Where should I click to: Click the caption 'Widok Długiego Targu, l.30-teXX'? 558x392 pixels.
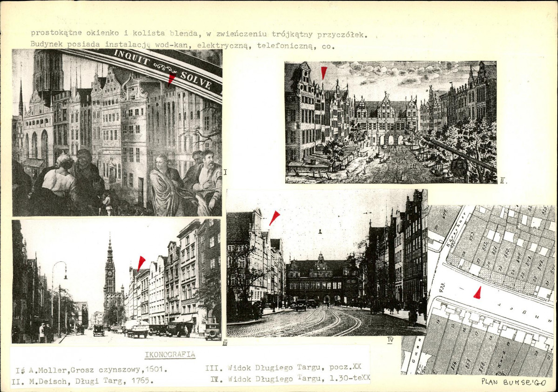click(x=290, y=379)
